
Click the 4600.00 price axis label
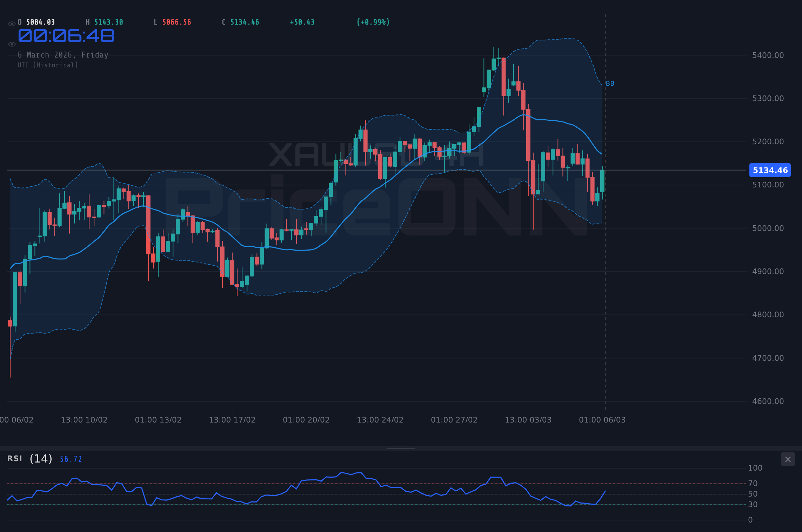[768, 401]
